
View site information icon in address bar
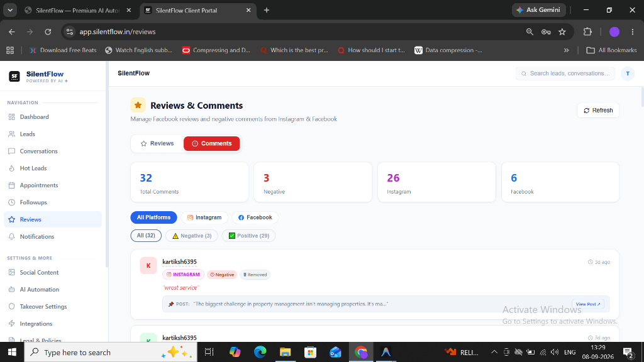[70, 31]
